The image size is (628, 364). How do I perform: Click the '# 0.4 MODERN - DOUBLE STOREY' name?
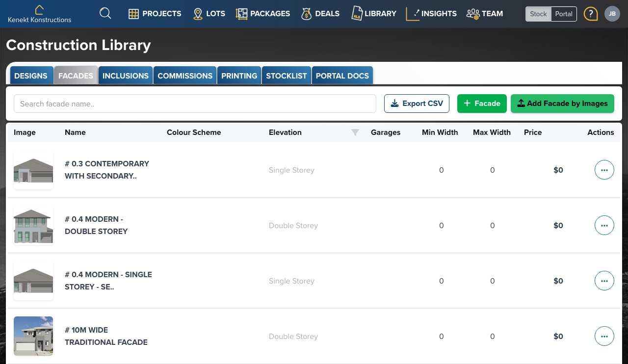click(96, 225)
